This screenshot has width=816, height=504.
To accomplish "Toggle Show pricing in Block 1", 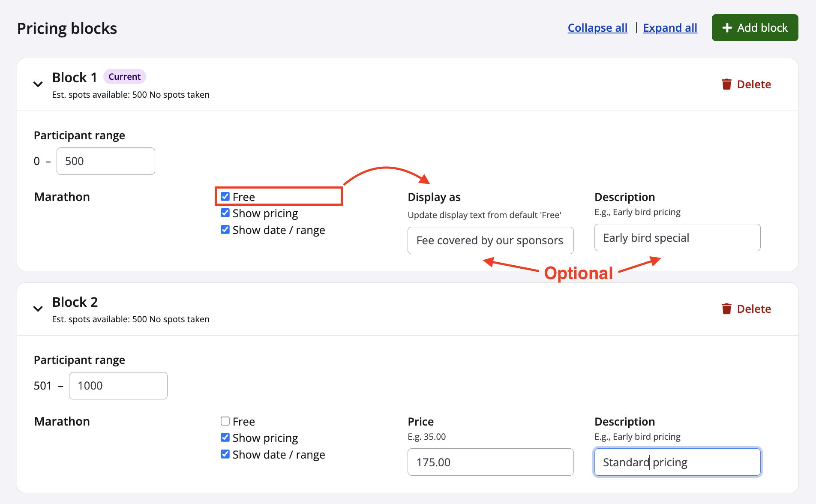I will (x=225, y=213).
